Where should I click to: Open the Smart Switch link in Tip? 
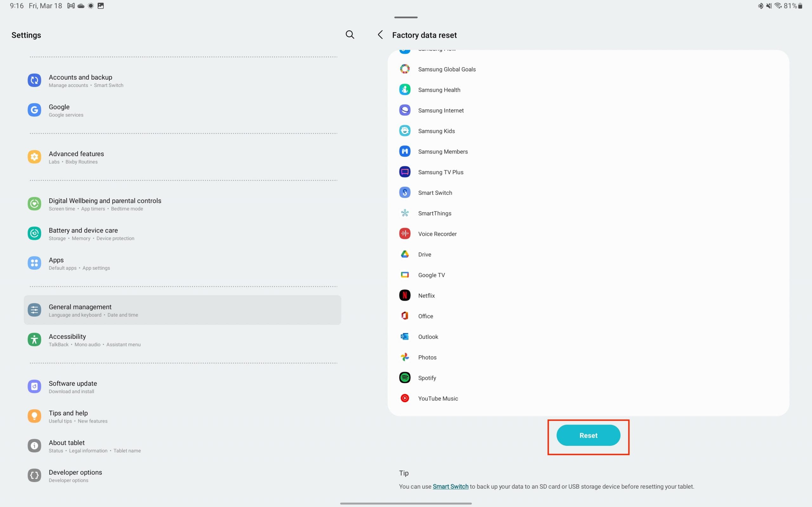pos(450,486)
